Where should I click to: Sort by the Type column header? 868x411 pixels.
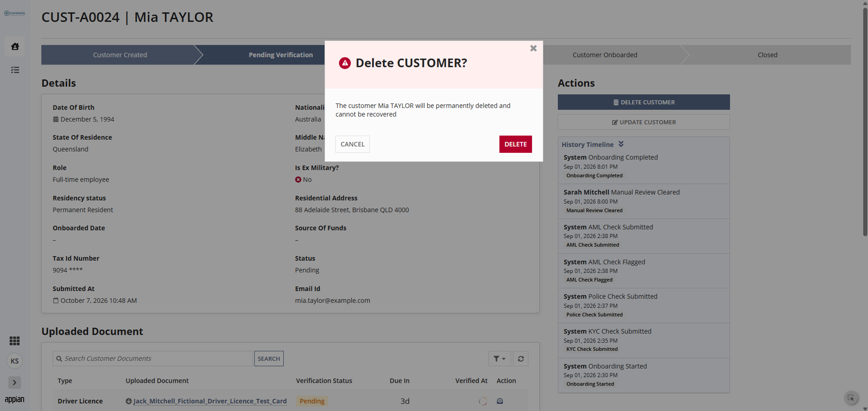65,381
